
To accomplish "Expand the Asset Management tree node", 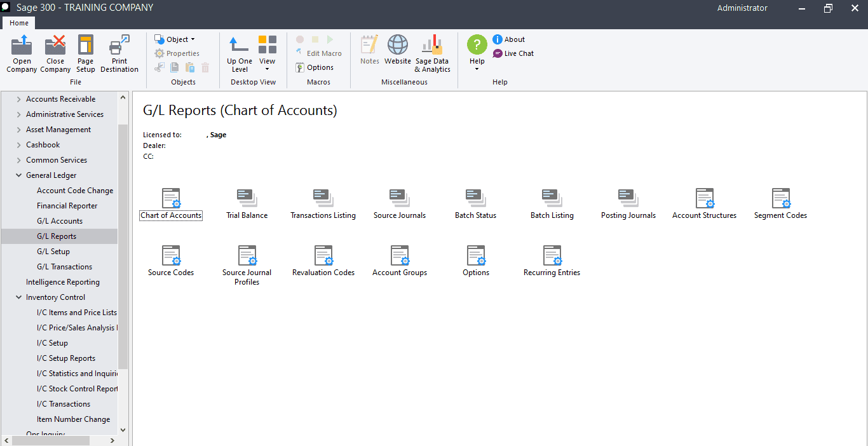I will pyautogui.click(x=19, y=130).
